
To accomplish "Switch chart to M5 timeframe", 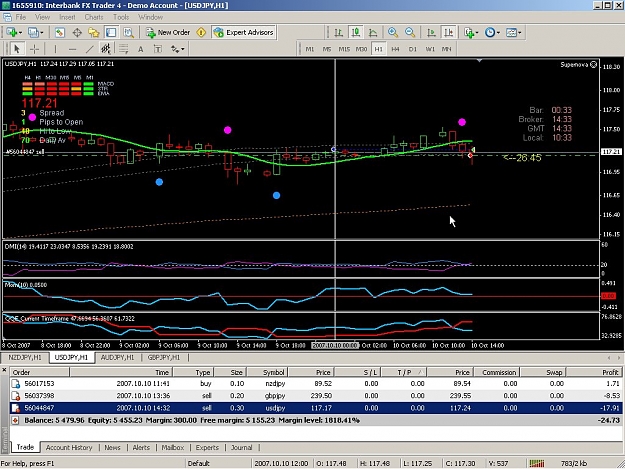I will click(327, 49).
